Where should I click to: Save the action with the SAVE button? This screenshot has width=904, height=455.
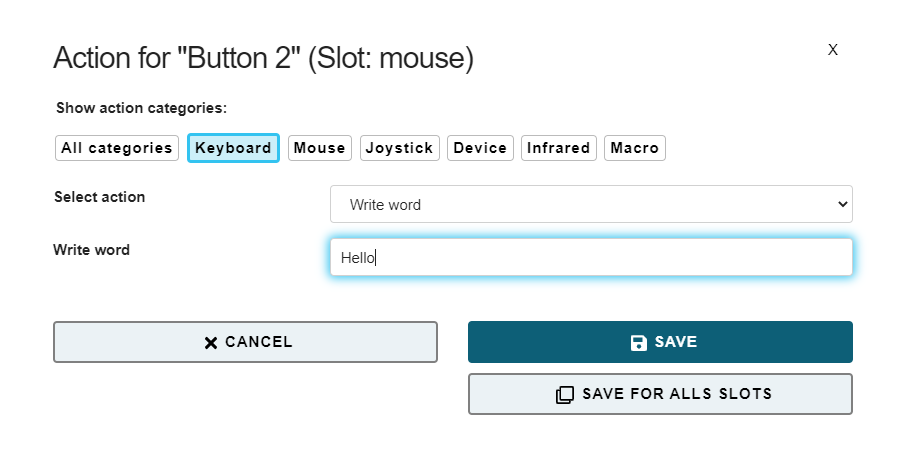tap(660, 342)
